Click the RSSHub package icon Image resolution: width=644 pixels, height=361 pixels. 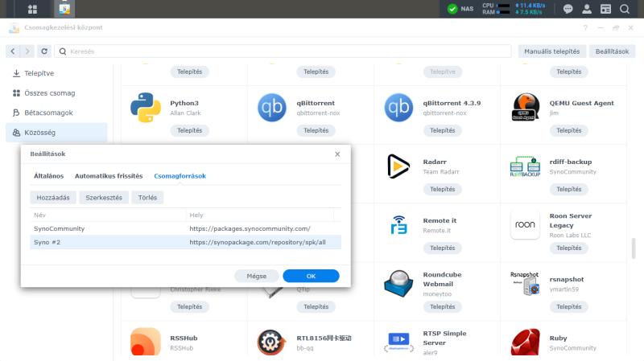pos(146,342)
